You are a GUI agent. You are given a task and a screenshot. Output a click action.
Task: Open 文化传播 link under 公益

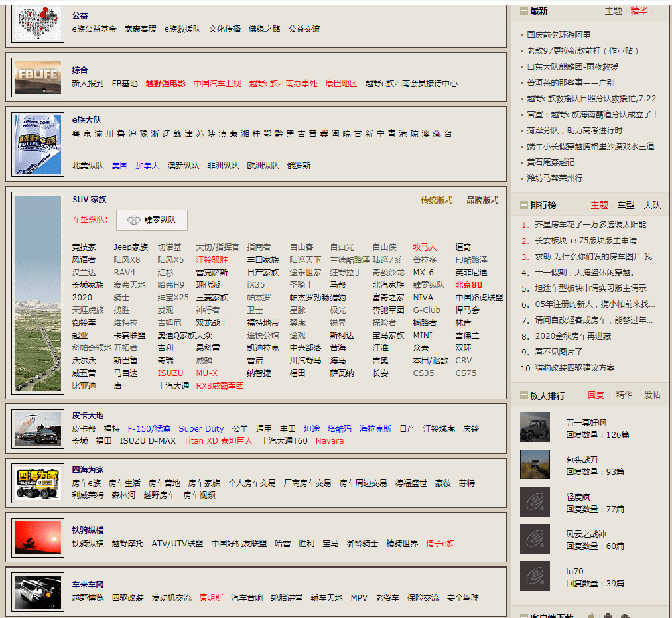(225, 29)
